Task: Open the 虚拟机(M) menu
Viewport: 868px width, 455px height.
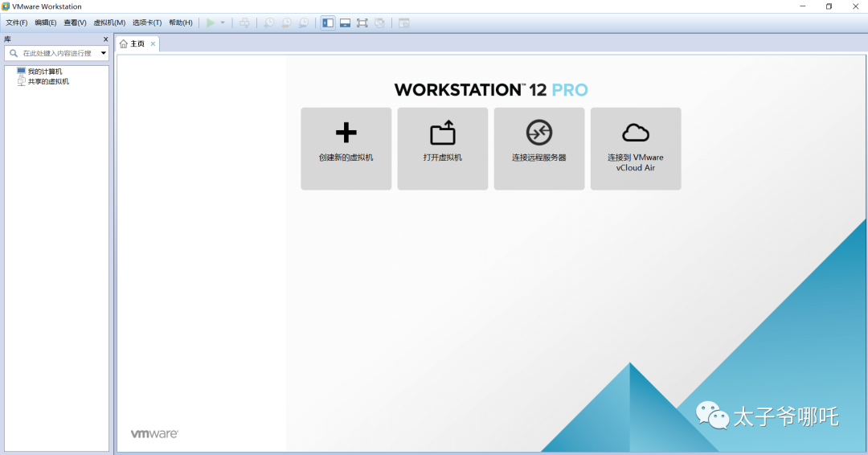Action: [109, 23]
